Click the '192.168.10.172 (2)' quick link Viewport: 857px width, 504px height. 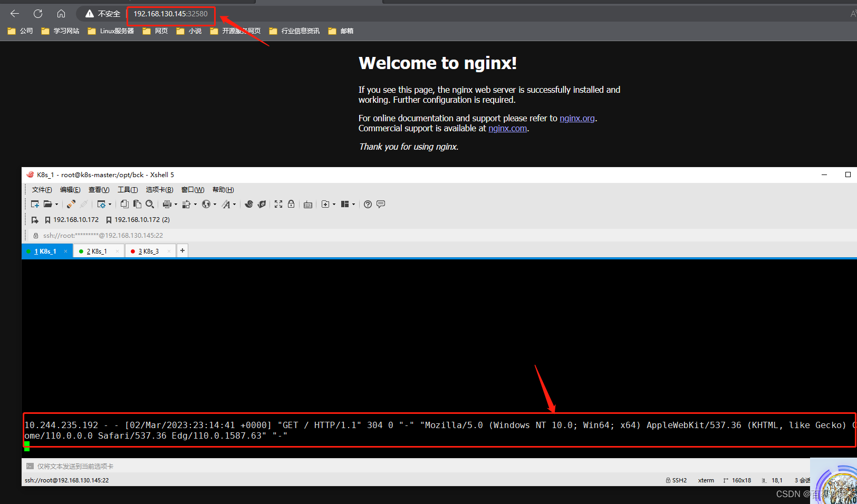(138, 220)
